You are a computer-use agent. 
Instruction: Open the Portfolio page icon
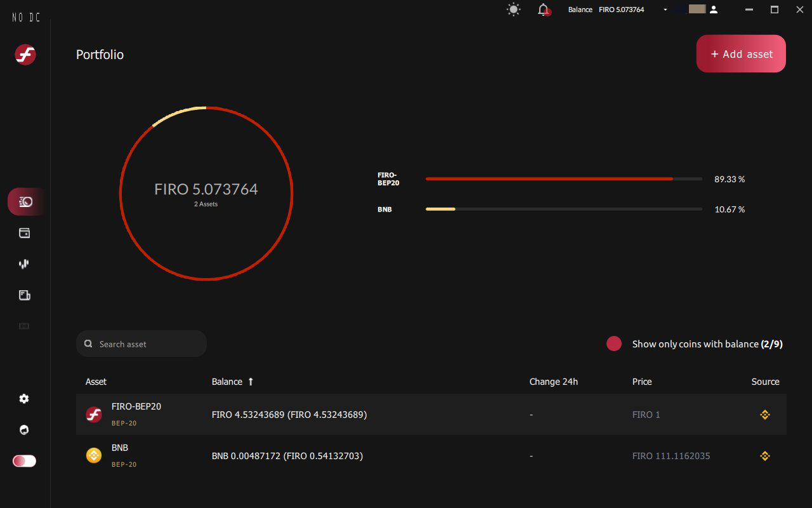[25, 202]
